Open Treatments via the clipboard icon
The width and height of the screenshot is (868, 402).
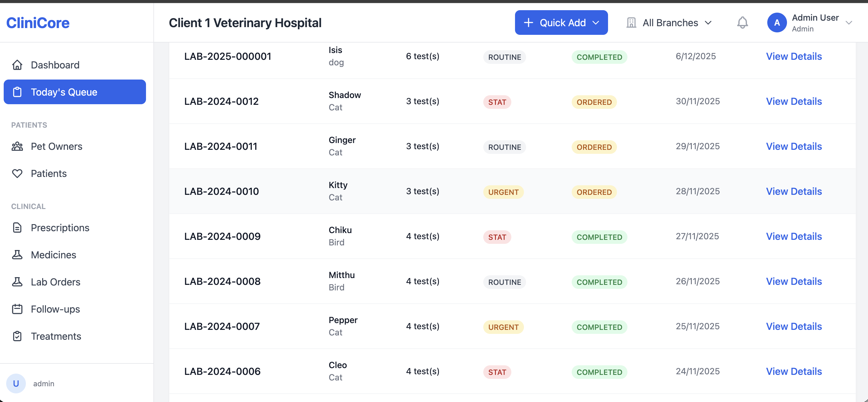pos(17,336)
